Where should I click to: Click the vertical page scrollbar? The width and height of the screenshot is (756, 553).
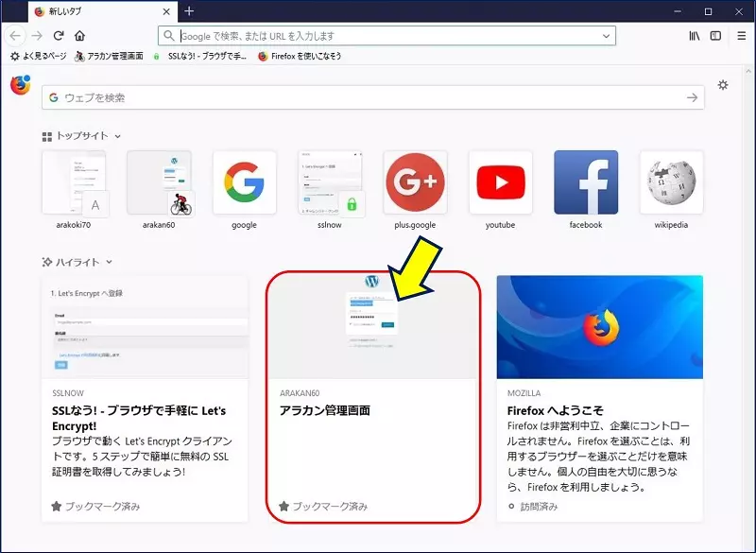tap(748, 308)
